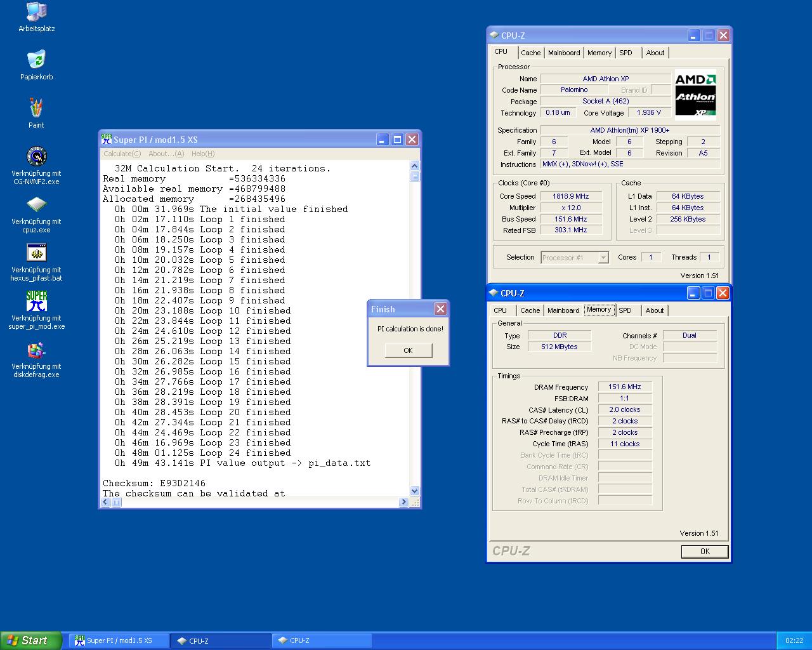Screen dimensions: 812x650
Task: Click the Super PI taskbar button
Action: coord(119,641)
